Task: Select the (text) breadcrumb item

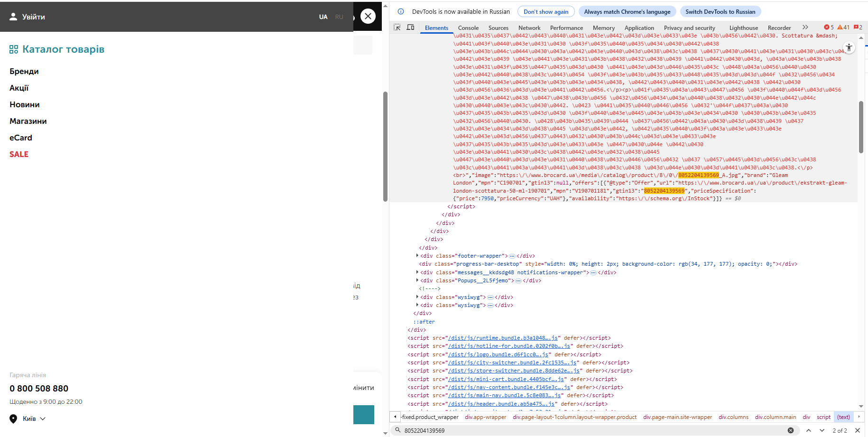Action: (843, 417)
